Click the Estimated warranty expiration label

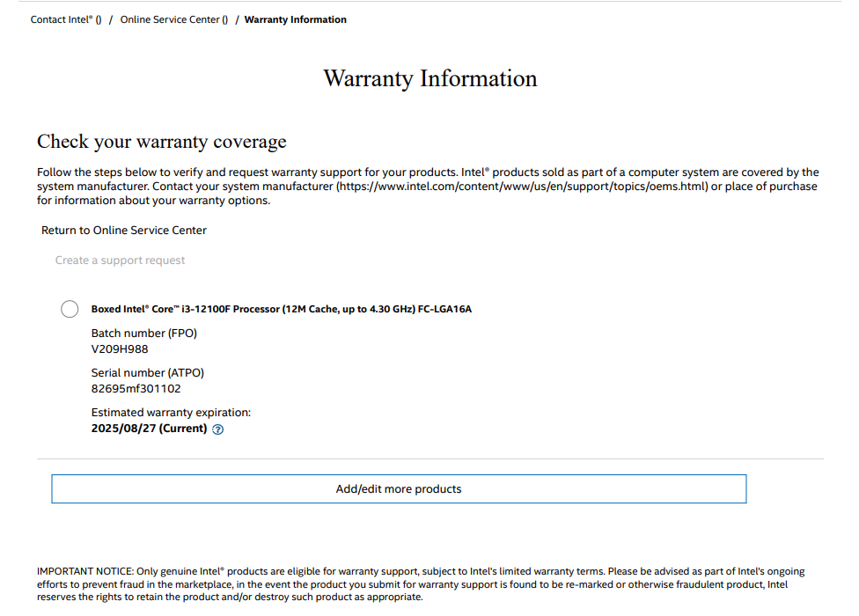tap(171, 413)
